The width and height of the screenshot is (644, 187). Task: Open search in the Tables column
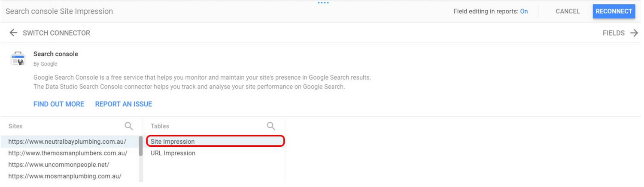[271, 126]
